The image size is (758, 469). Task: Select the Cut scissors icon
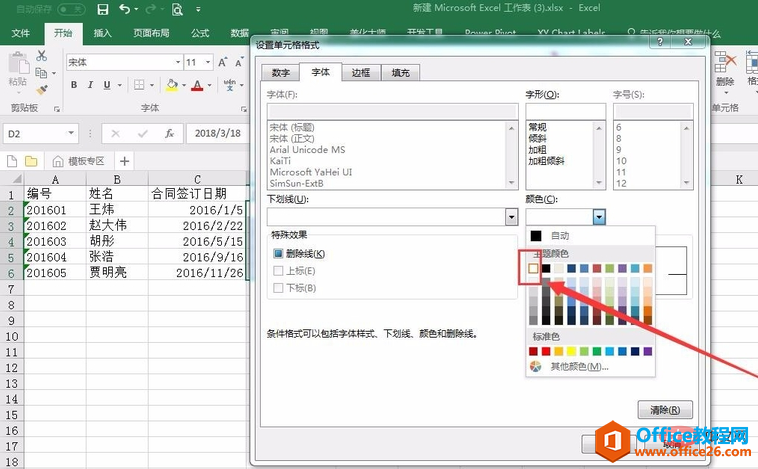click(42, 56)
